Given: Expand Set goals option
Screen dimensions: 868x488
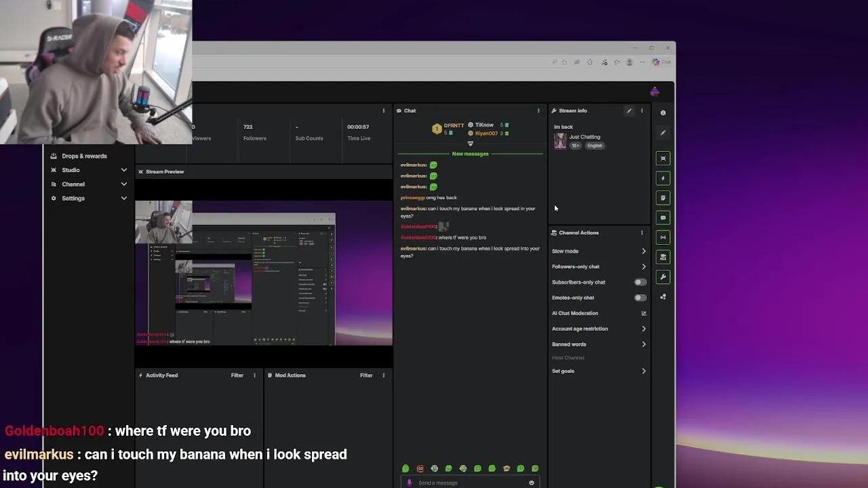Looking at the screenshot, I should pos(644,371).
